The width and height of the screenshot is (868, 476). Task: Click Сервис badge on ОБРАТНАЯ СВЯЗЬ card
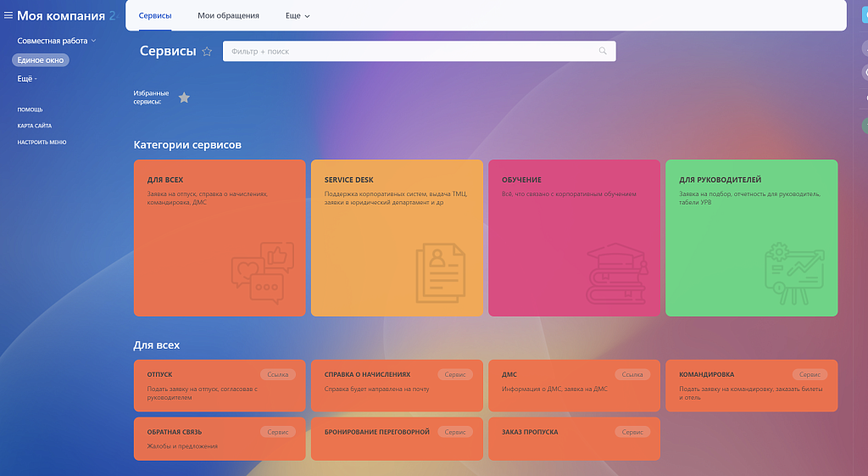point(278,432)
